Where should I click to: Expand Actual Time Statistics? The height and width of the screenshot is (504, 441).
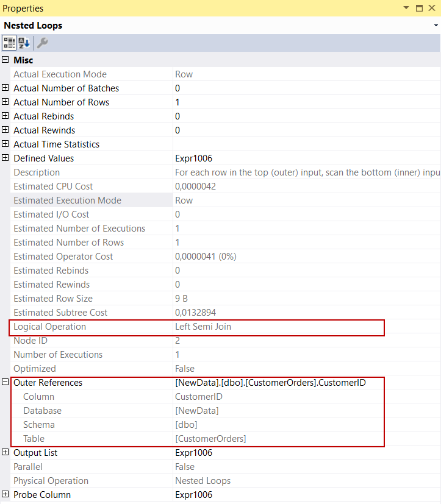(5, 144)
